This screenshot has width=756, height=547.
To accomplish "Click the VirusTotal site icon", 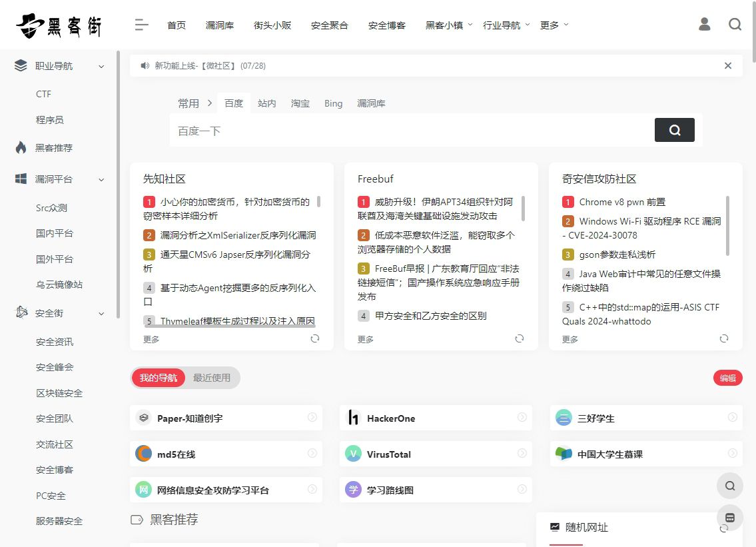I will 354,454.
